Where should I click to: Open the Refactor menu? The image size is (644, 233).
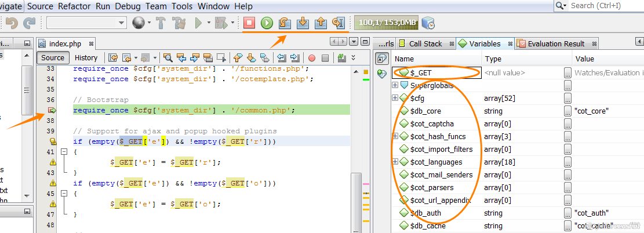74,6
